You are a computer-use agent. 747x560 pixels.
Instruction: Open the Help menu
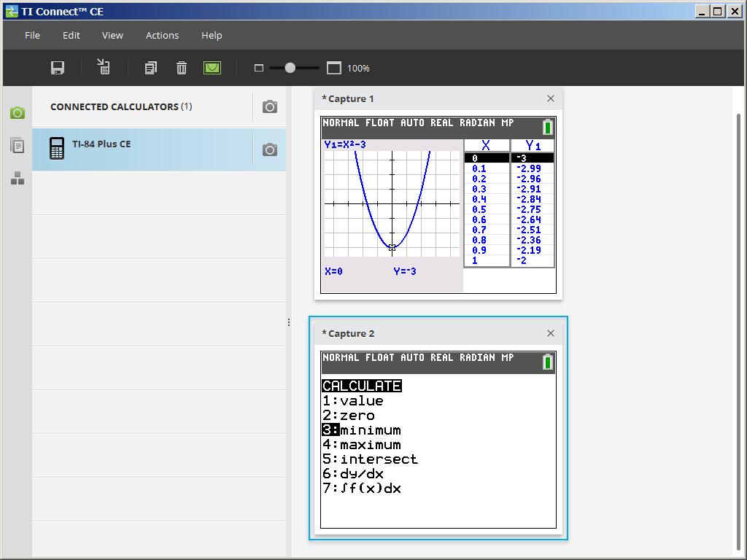[x=212, y=35]
